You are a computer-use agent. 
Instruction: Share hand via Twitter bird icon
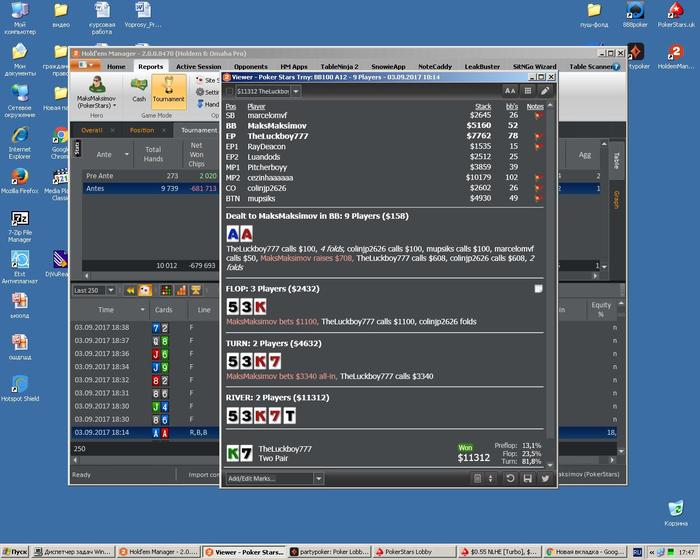[545, 478]
